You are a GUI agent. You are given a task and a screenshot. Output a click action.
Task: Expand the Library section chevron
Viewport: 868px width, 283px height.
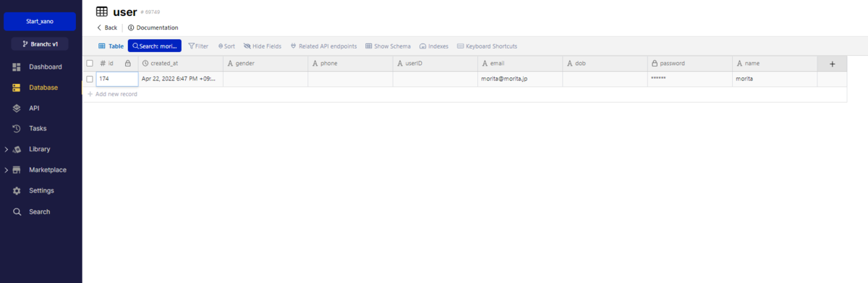pos(7,149)
